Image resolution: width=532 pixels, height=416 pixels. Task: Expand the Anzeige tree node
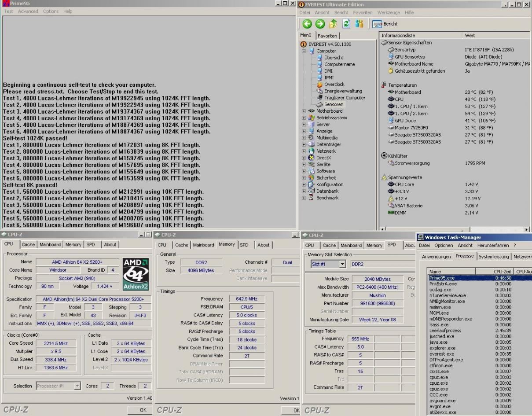(304, 131)
